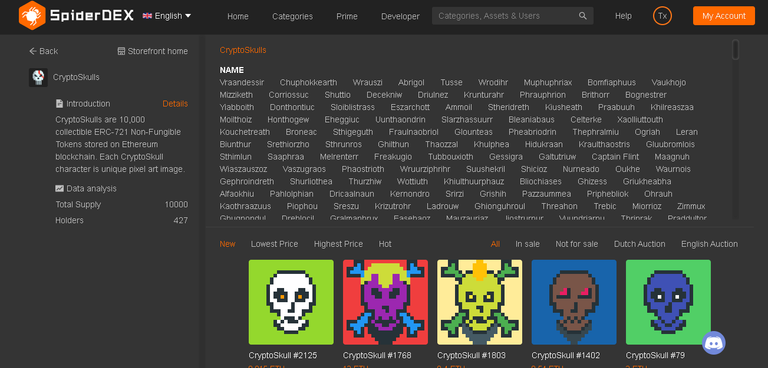768x368 pixels.
Task: Click the name 'Zimmux'
Action: click(x=691, y=206)
